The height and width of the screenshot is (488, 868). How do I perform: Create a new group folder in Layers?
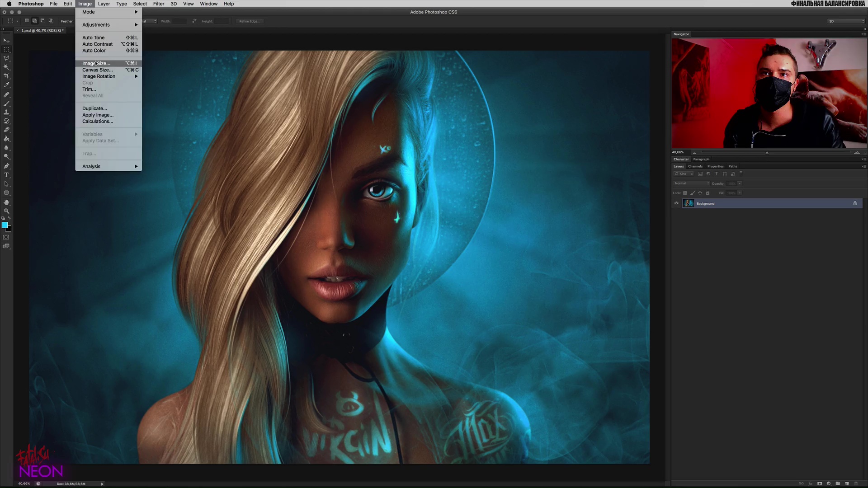[838, 483]
